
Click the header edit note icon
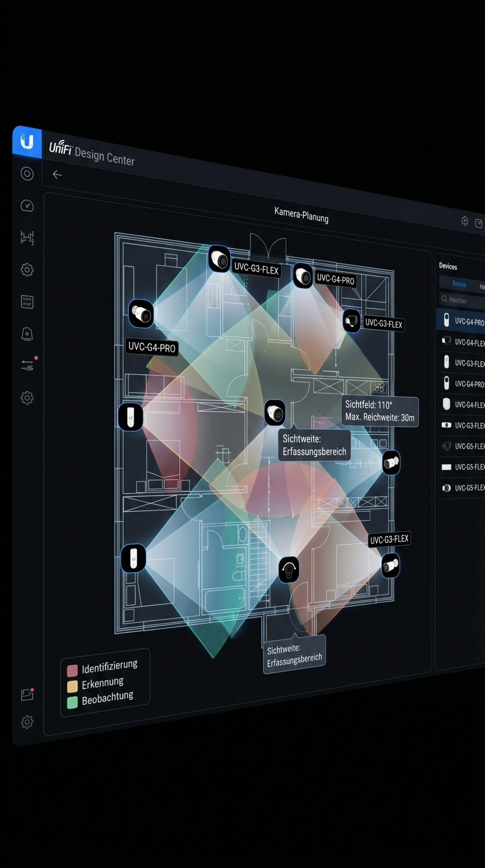coord(479,223)
